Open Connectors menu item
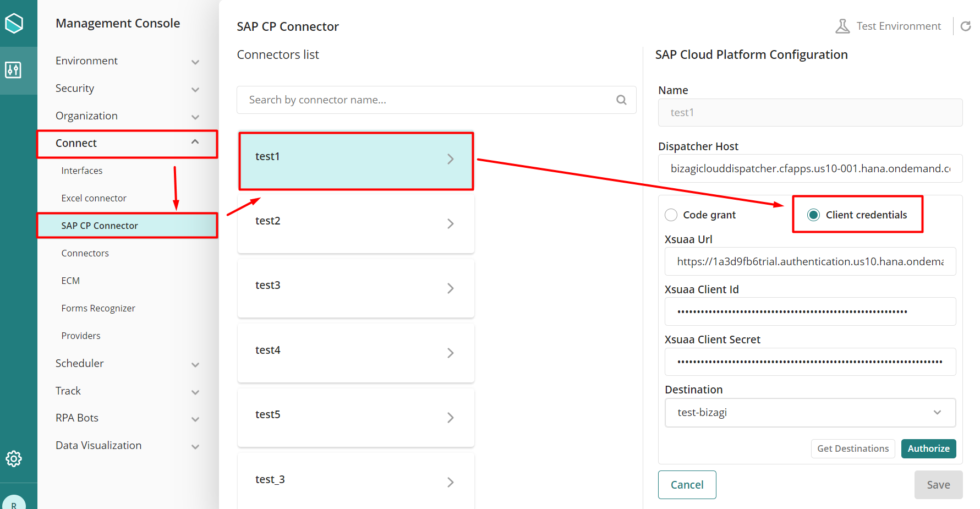Viewport: 980px width, 509px height. coord(85,253)
